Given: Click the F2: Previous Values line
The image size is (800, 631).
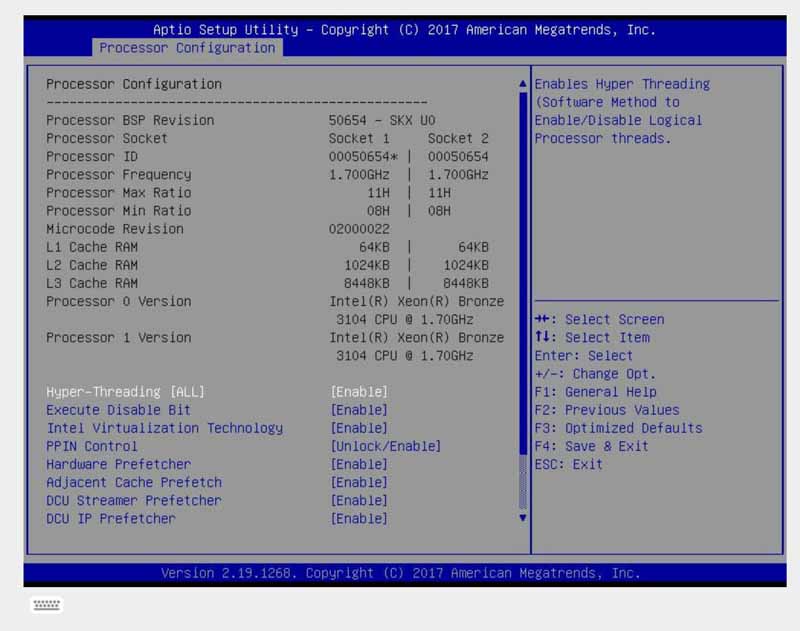Looking at the screenshot, I should pos(607,410).
